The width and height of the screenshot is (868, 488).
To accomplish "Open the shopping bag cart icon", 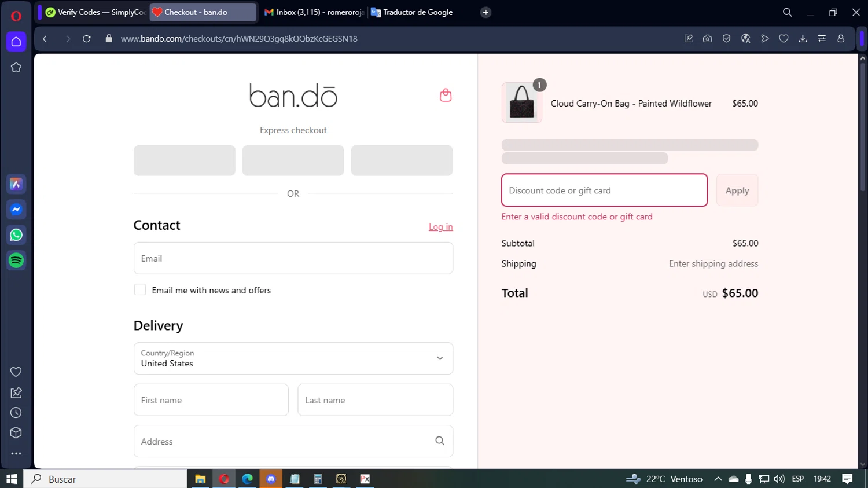I will pos(446,96).
